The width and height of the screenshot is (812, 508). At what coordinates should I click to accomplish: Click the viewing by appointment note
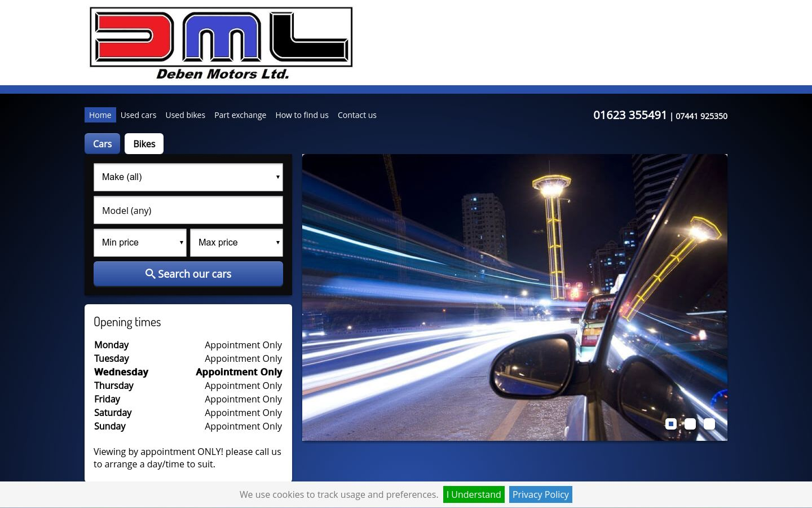pyautogui.click(x=187, y=458)
